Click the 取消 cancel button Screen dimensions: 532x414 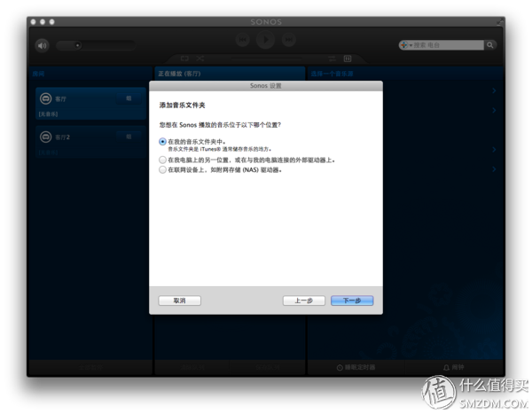[x=179, y=301]
